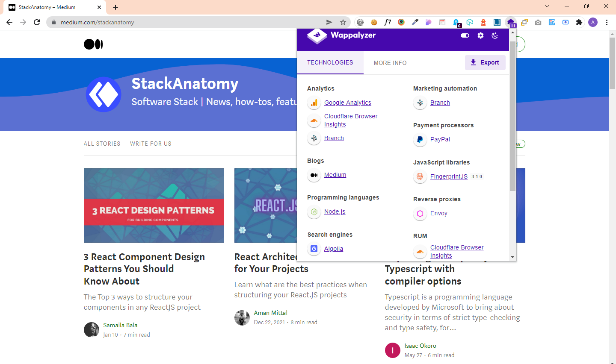Click the popup scrollbar down arrow
Screen dimensions: 616x364
(512, 257)
